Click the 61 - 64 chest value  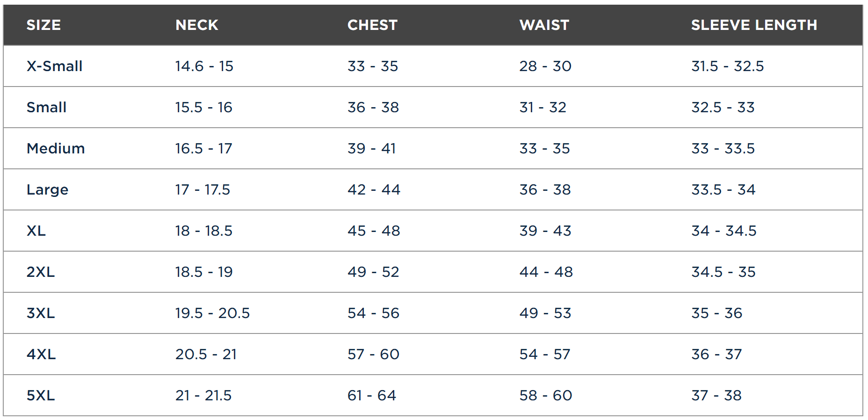tap(372, 395)
